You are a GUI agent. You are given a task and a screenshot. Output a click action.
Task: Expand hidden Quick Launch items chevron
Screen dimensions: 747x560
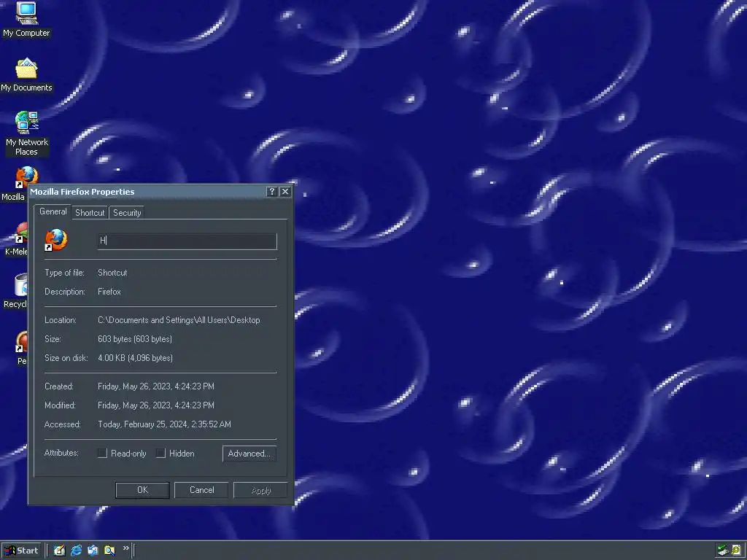click(x=125, y=548)
